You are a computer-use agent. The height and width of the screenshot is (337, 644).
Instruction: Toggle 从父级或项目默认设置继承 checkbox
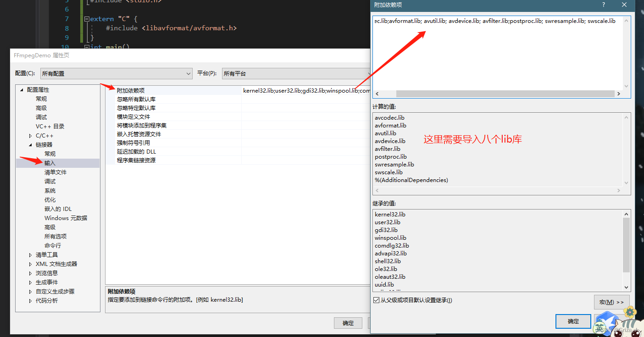(x=377, y=300)
